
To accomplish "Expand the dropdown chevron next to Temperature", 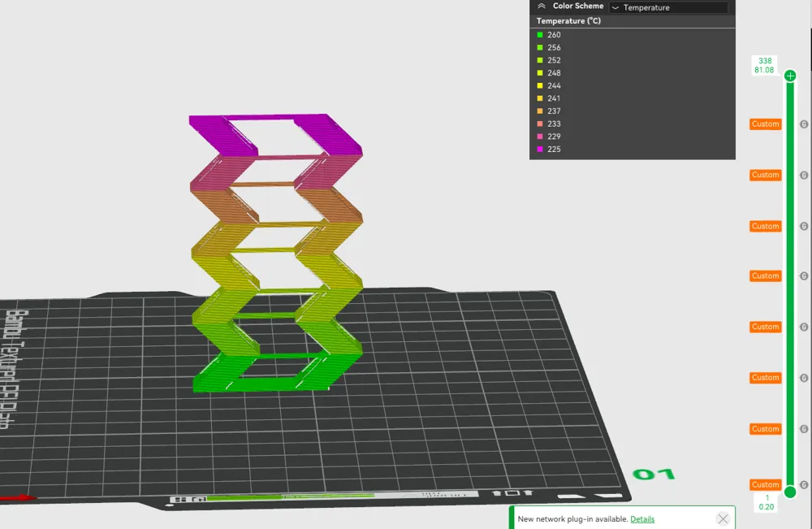I will click(616, 8).
